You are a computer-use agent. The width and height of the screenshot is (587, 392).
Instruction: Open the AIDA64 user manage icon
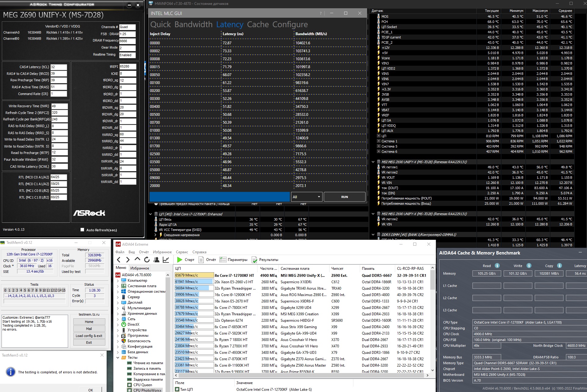click(x=156, y=260)
